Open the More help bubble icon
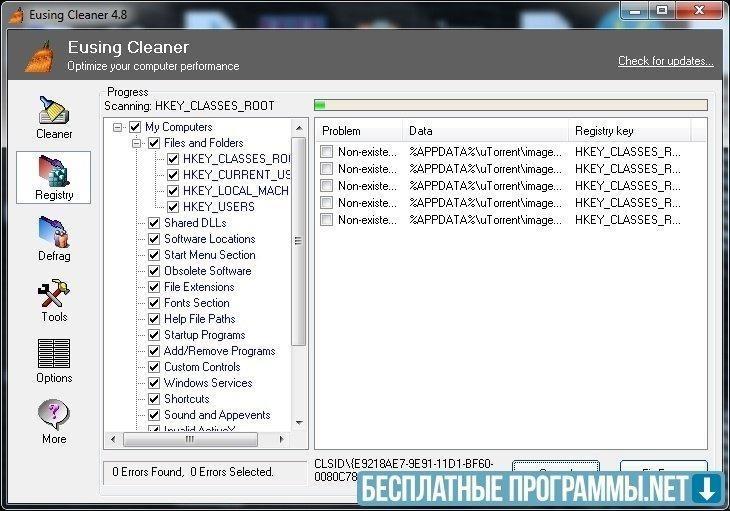Viewport: 730px width, 511px height. tap(54, 414)
